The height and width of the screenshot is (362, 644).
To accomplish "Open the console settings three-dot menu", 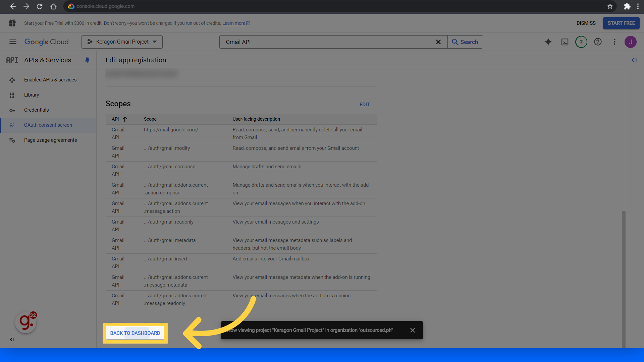I will click(x=614, y=42).
